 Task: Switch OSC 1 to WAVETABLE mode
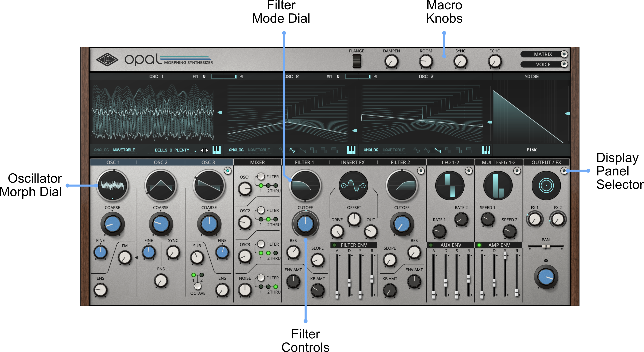click(x=124, y=150)
